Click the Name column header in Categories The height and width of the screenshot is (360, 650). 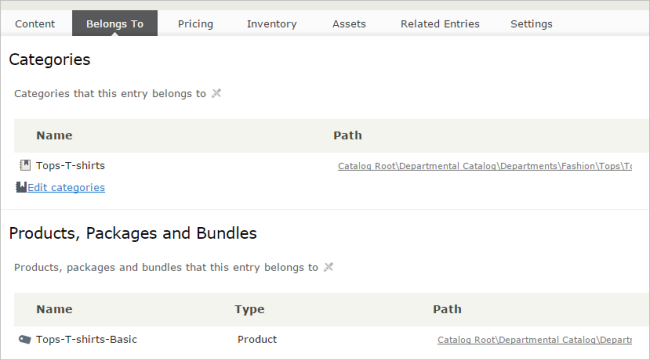(x=54, y=135)
